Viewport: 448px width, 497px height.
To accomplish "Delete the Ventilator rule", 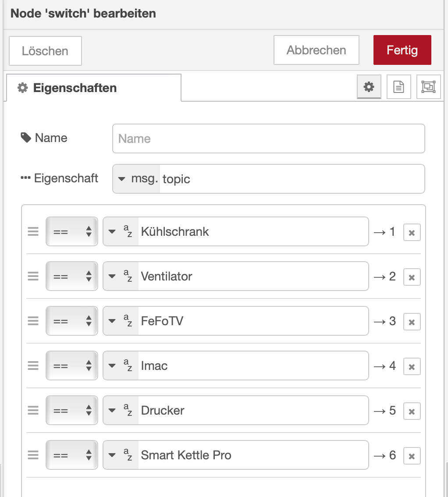I will pos(412,277).
